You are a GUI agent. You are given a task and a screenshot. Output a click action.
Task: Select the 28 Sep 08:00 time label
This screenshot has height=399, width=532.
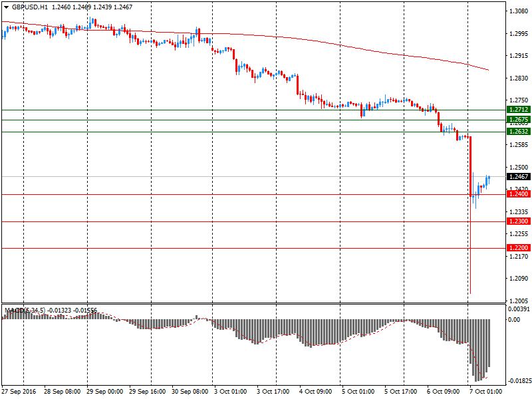tap(62, 392)
